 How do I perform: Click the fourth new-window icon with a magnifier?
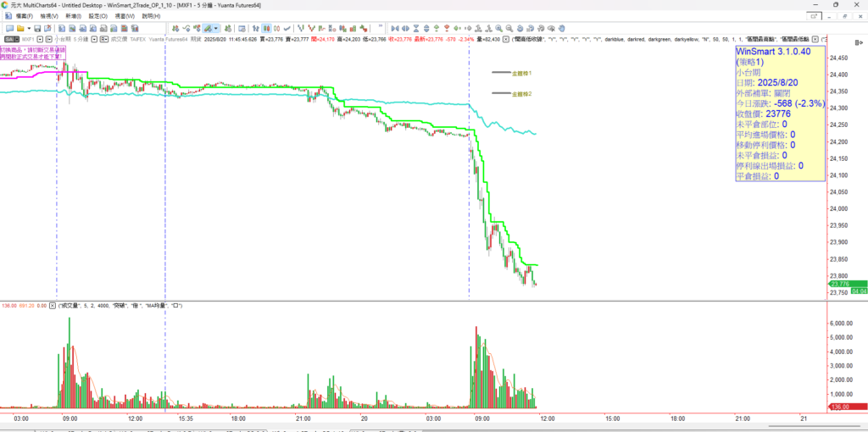click(93, 28)
